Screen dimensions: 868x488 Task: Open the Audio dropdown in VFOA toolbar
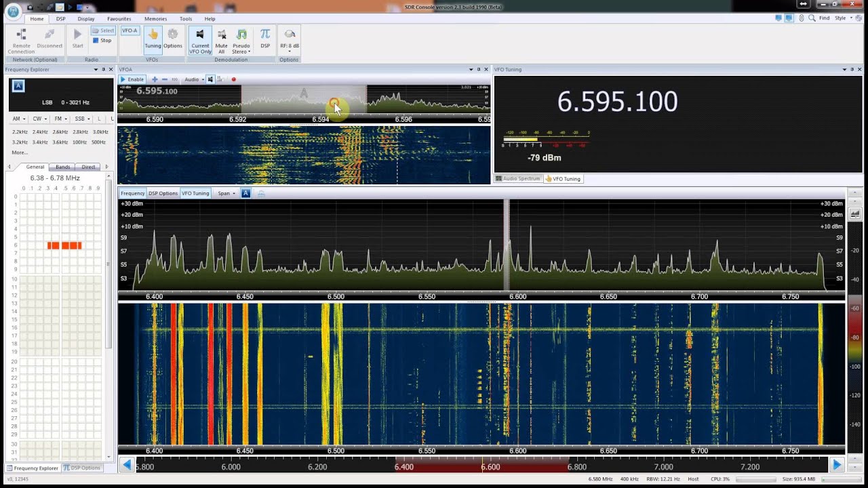[193, 79]
